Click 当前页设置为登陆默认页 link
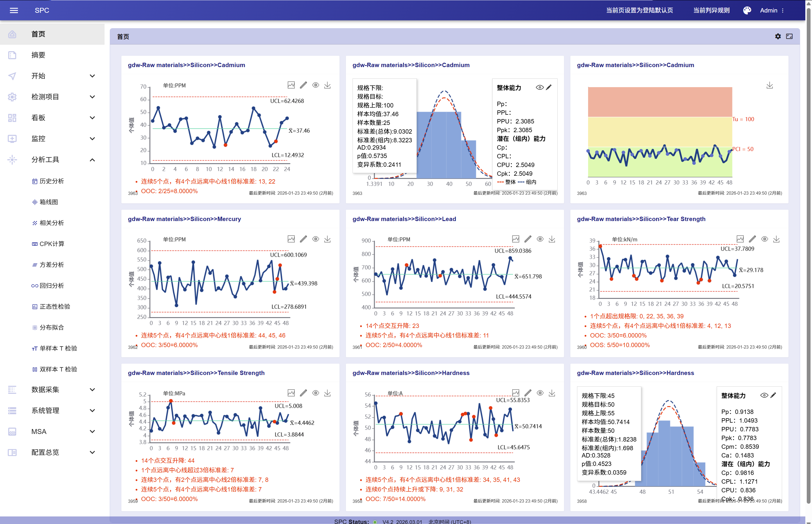Screen dimensions: 812x524 click(x=639, y=10)
